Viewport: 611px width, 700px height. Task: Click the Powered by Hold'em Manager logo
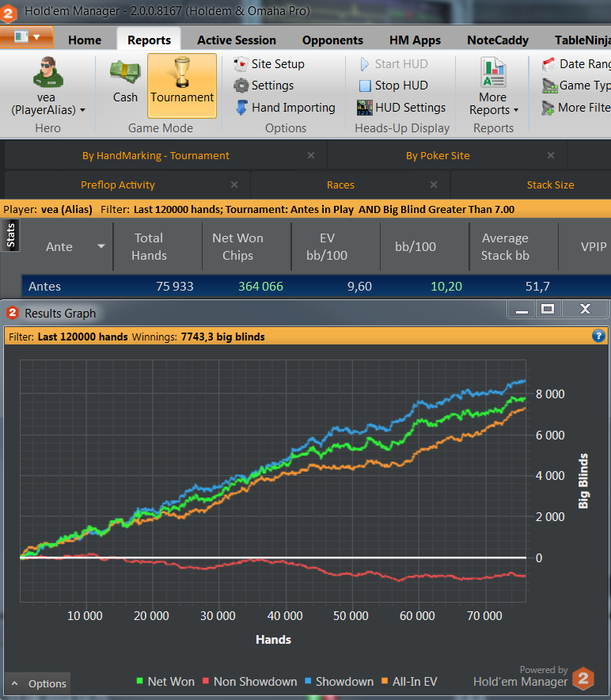pos(583,679)
